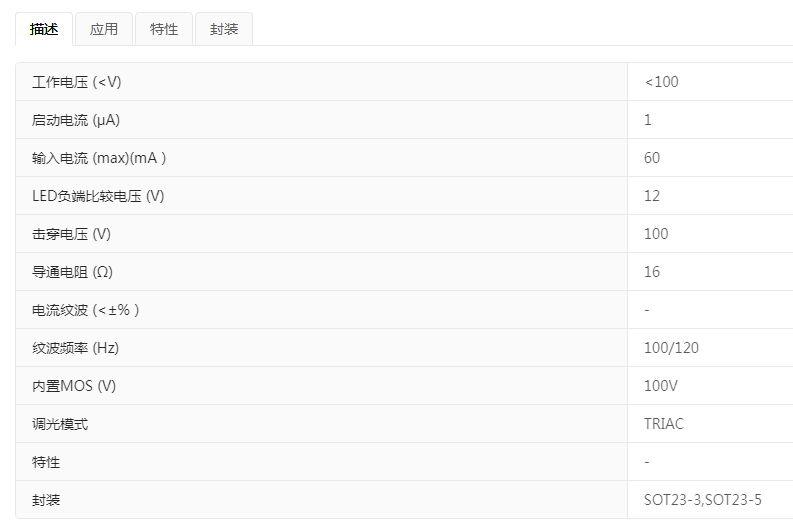
Task: Select the 导通电阻 (Ω) label
Action: 73,272
